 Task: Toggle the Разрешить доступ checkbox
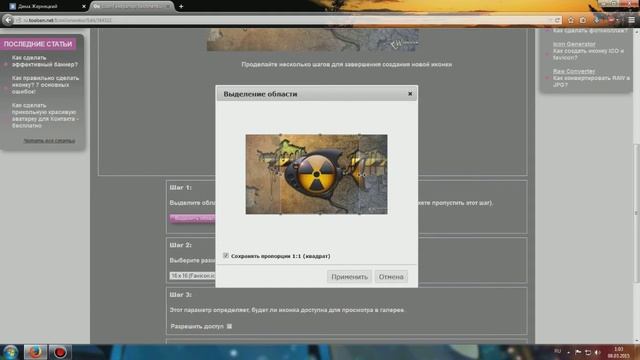[x=229, y=326]
